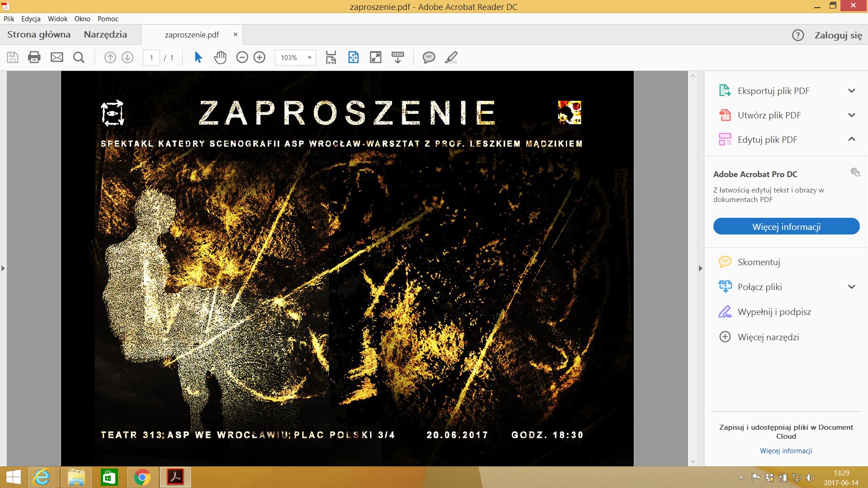Enter full screen mode icon
This screenshot has width=868, height=488.
coord(376,57)
